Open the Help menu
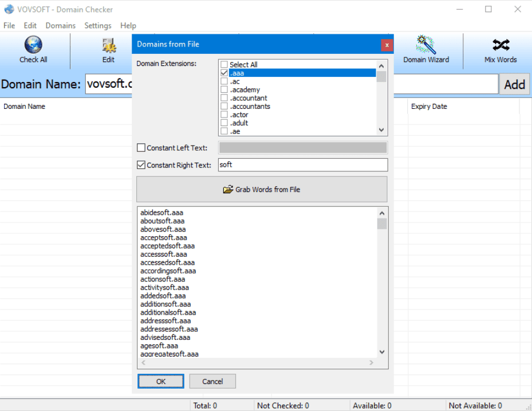 point(128,25)
